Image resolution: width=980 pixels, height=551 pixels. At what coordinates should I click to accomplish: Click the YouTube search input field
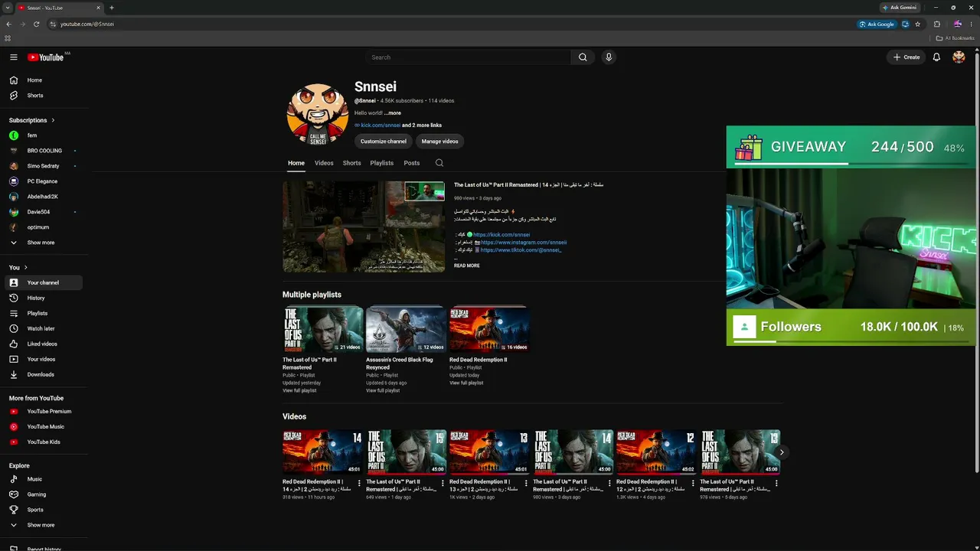468,57
